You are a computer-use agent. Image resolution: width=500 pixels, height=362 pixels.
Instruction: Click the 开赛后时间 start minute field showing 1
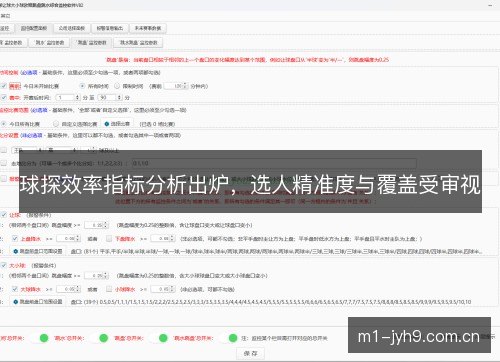[68, 98]
